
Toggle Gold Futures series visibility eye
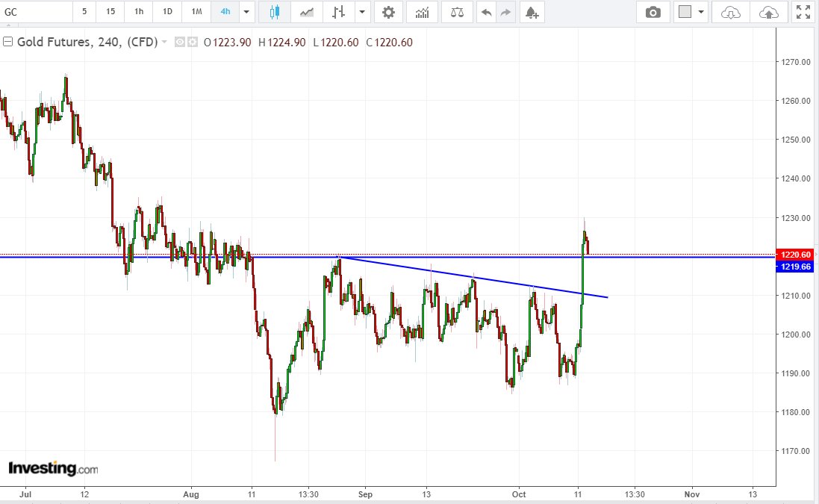coord(180,43)
